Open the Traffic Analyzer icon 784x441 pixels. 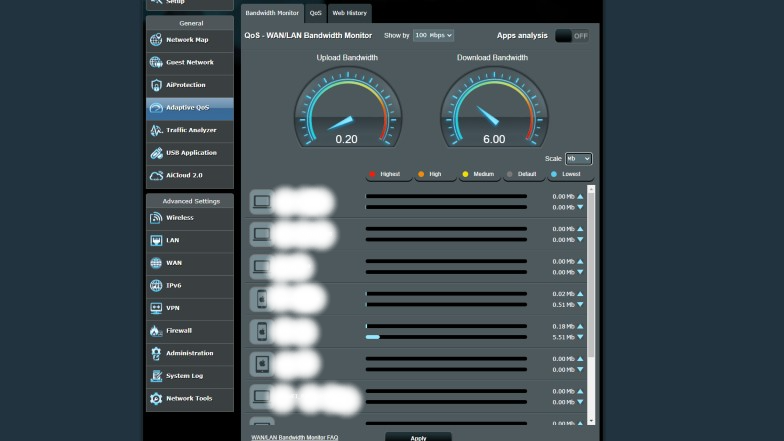(156, 130)
